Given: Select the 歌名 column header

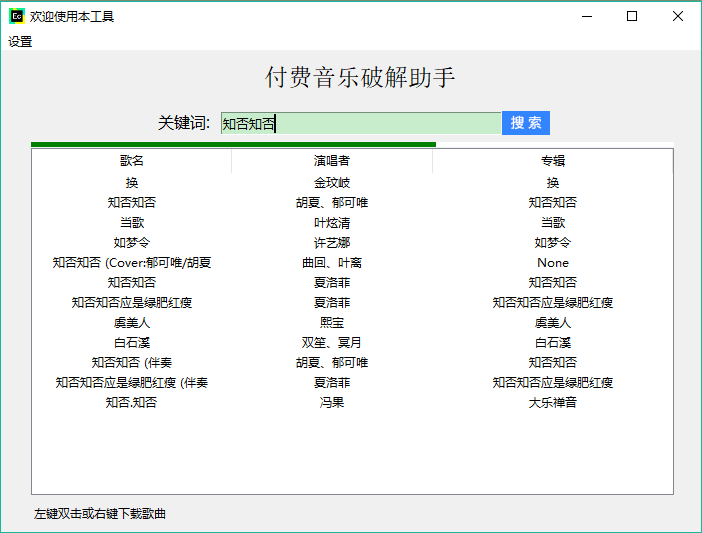Looking at the screenshot, I should pyautogui.click(x=132, y=161).
